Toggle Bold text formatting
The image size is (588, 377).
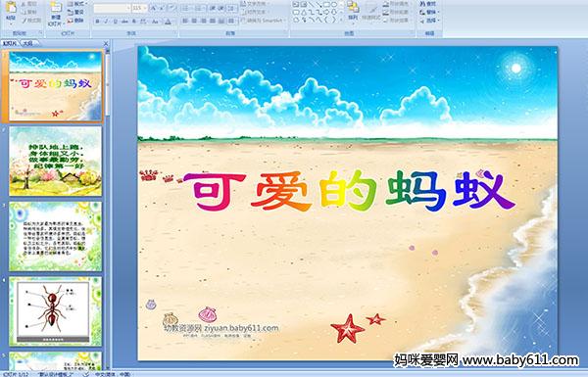tap(97, 22)
